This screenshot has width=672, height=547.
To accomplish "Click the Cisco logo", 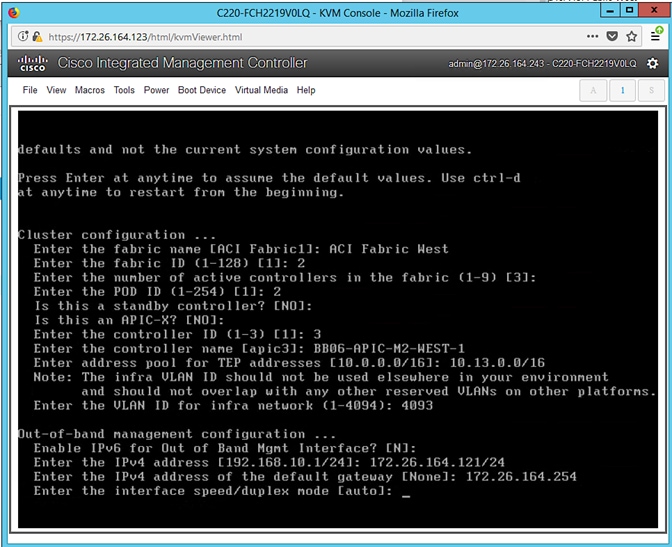I will [33, 63].
